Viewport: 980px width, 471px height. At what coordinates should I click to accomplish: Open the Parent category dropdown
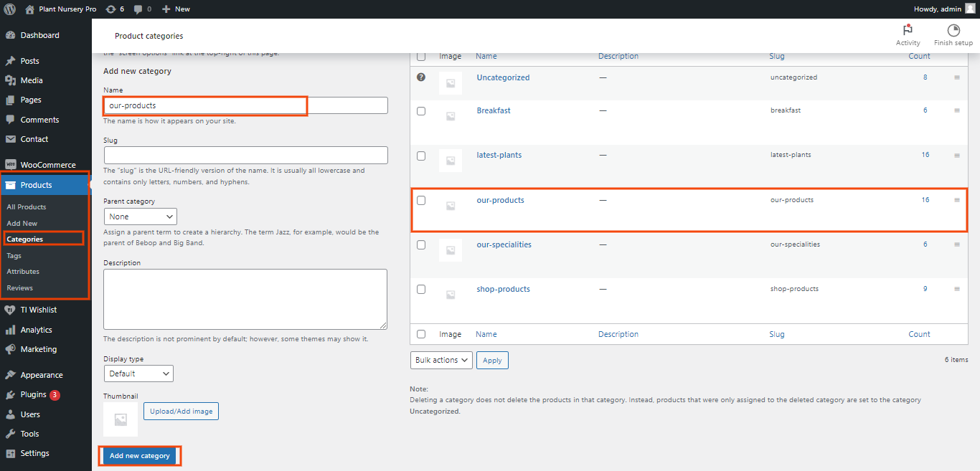140,217
